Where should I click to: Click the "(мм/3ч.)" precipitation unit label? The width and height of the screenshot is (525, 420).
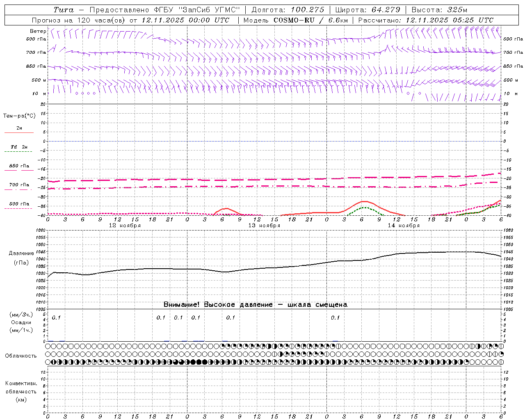(x=21, y=315)
